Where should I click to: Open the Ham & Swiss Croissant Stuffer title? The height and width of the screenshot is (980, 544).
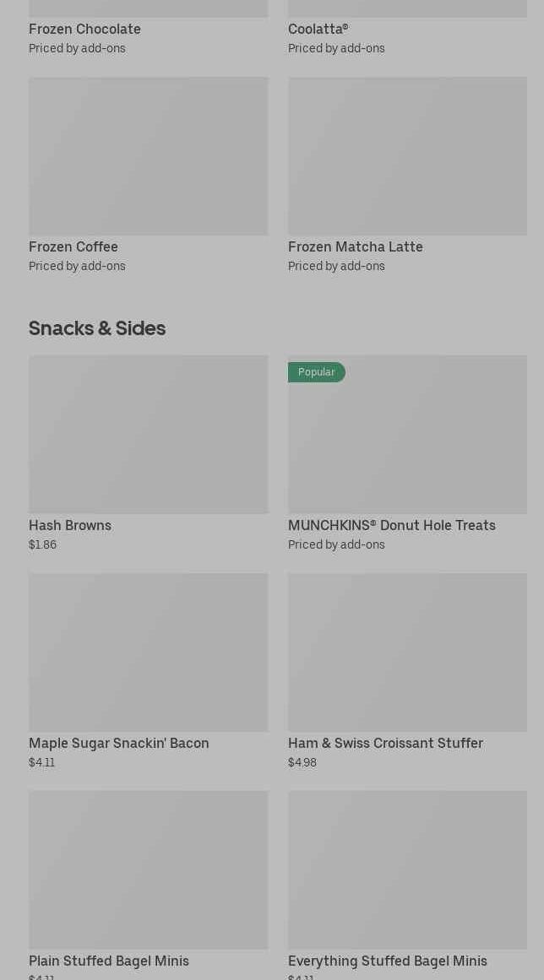pyautogui.click(x=385, y=744)
